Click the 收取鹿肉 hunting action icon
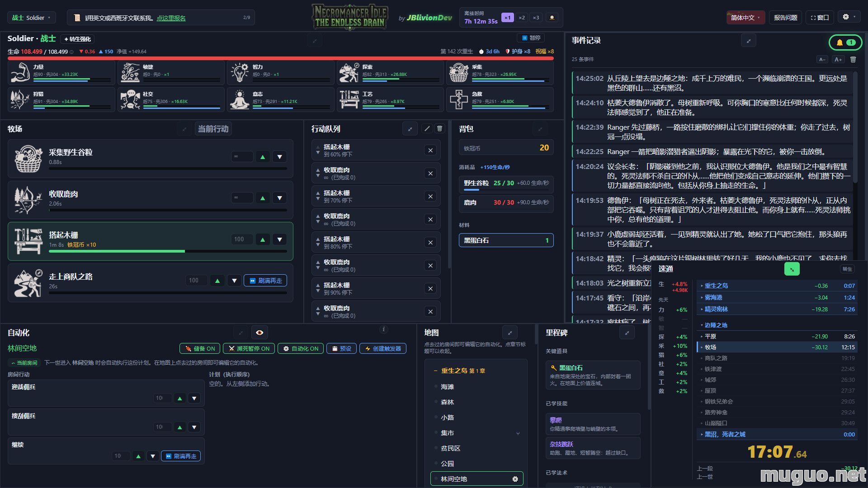This screenshot has width=868, height=488. (28, 200)
